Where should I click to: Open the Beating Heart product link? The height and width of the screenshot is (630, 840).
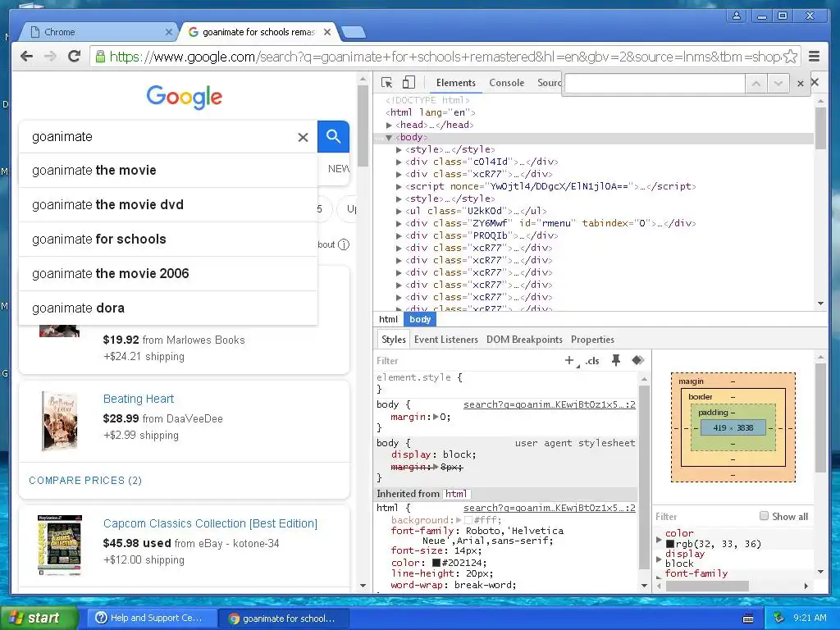coord(138,399)
